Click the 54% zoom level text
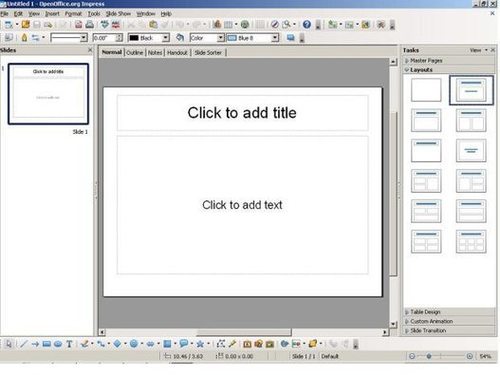The image size is (500, 375). 485,356
